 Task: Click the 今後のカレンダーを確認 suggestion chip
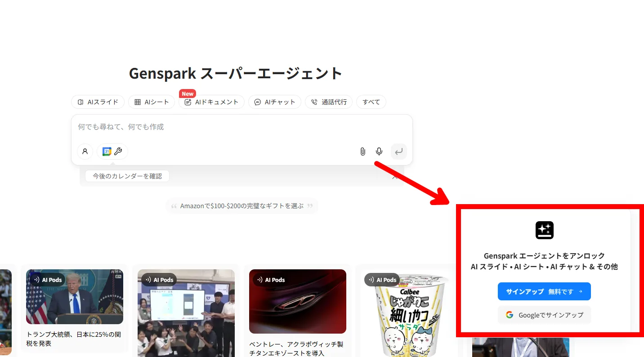point(127,176)
